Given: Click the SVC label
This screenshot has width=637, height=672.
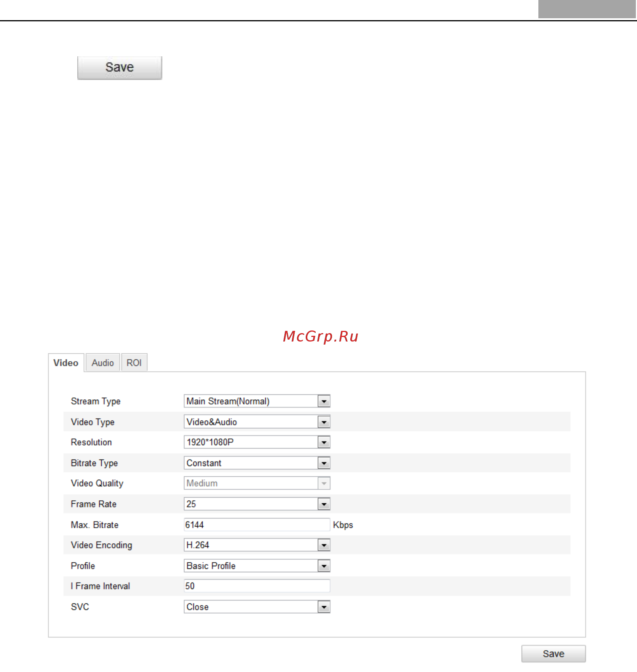Looking at the screenshot, I should click(80, 607).
